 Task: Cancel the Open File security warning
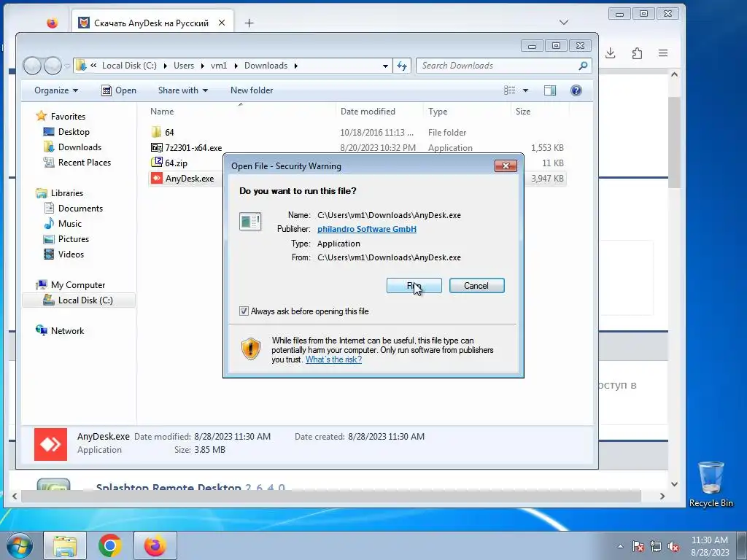coord(476,286)
